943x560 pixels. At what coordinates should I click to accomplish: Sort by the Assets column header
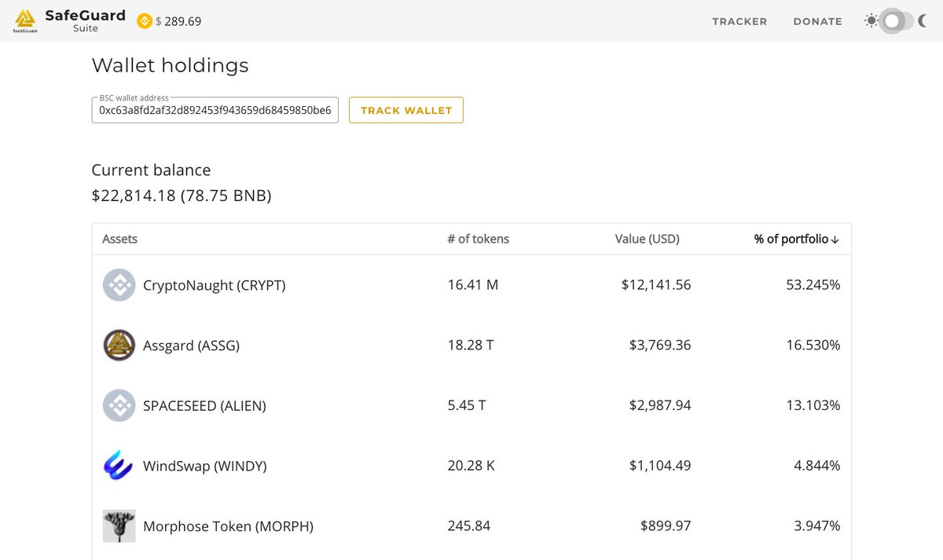click(120, 239)
